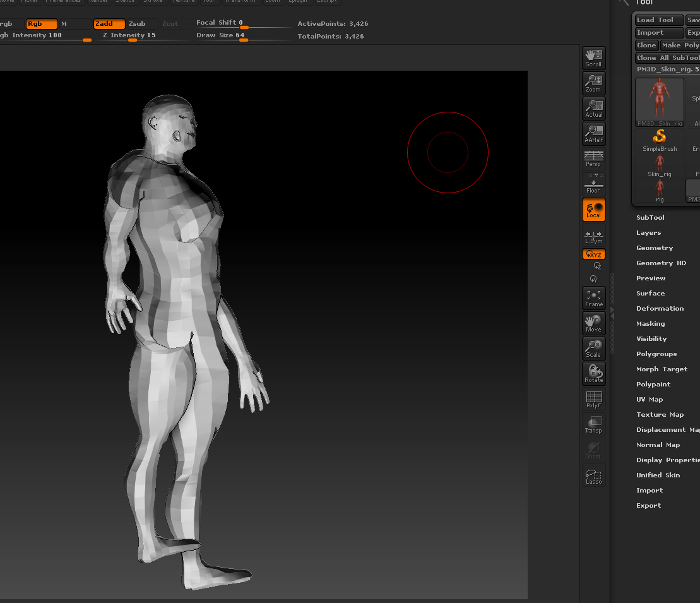The width and height of the screenshot is (700, 603).
Task: Click the AAHalf view icon
Action: 593,134
